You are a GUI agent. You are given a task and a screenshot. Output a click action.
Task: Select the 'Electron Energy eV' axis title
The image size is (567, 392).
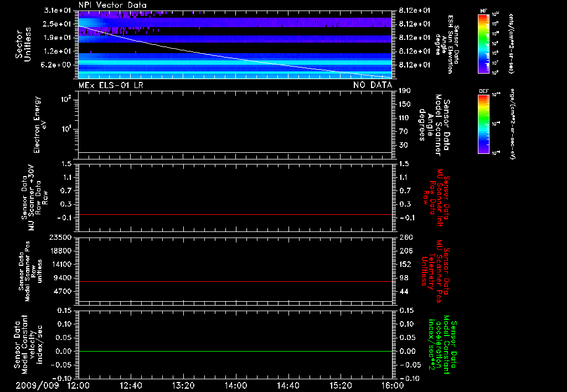click(x=39, y=125)
